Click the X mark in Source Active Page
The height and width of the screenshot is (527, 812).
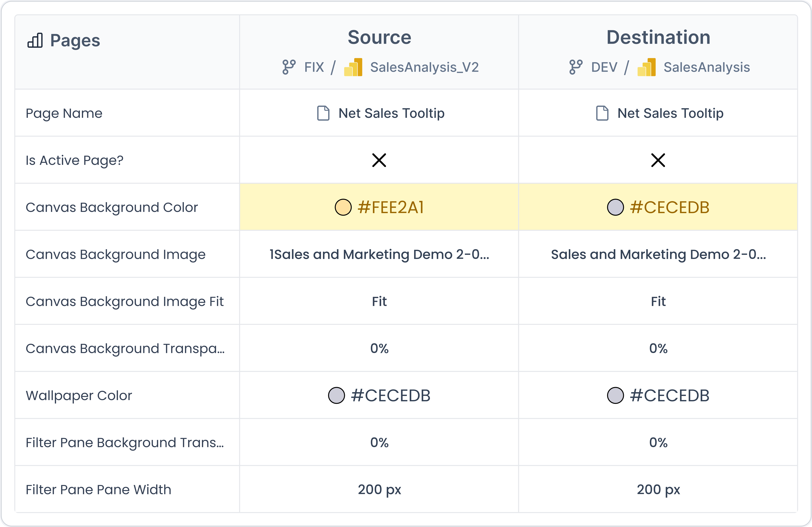click(x=379, y=160)
